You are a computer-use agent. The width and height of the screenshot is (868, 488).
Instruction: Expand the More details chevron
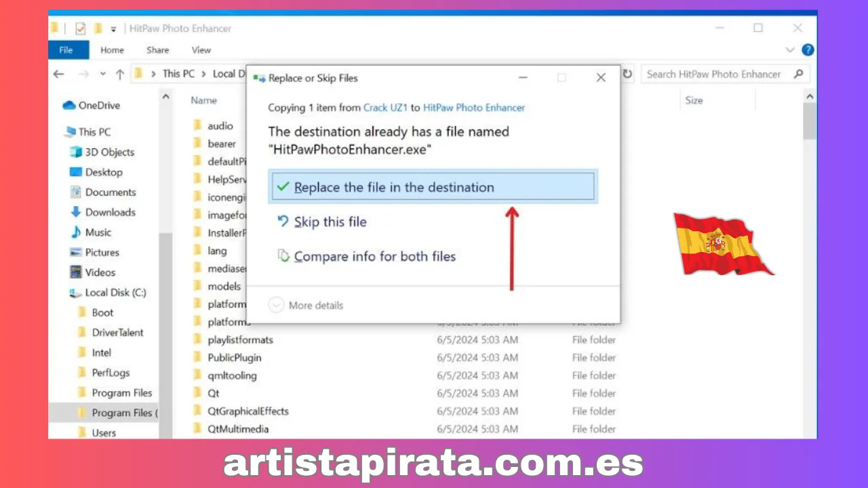point(276,305)
